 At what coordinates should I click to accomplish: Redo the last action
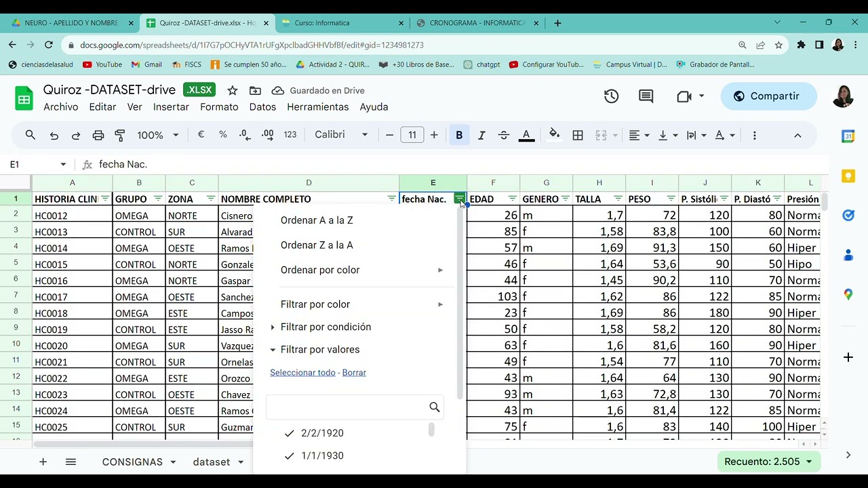(x=76, y=135)
